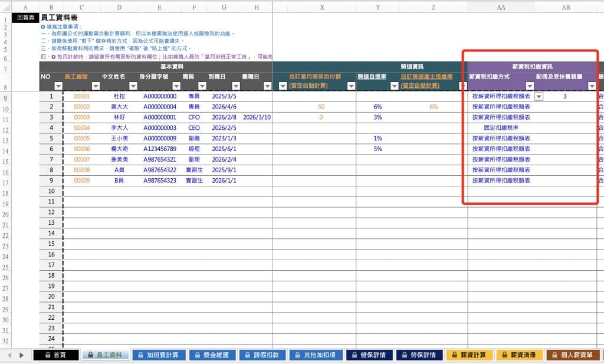Click the hire date cell 2025/3/5
Screen dimensions: 604x364
click(224, 96)
